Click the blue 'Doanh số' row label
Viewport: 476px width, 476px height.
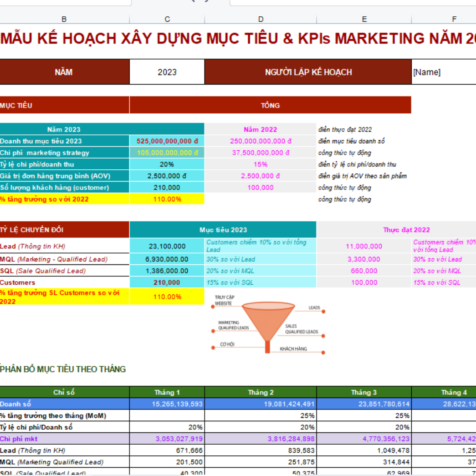pos(64,404)
